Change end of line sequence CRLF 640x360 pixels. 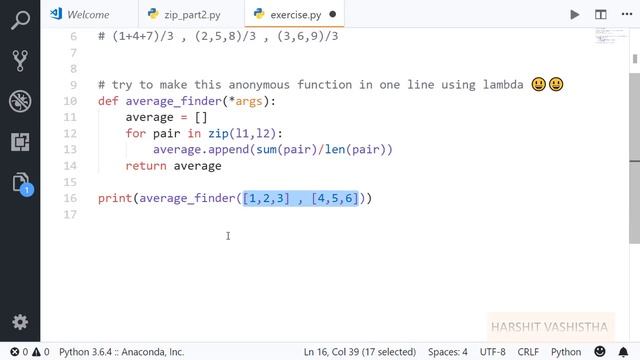tap(528, 352)
